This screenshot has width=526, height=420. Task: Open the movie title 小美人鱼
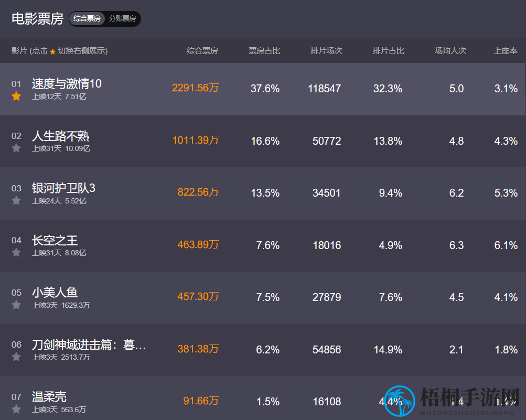click(x=55, y=292)
